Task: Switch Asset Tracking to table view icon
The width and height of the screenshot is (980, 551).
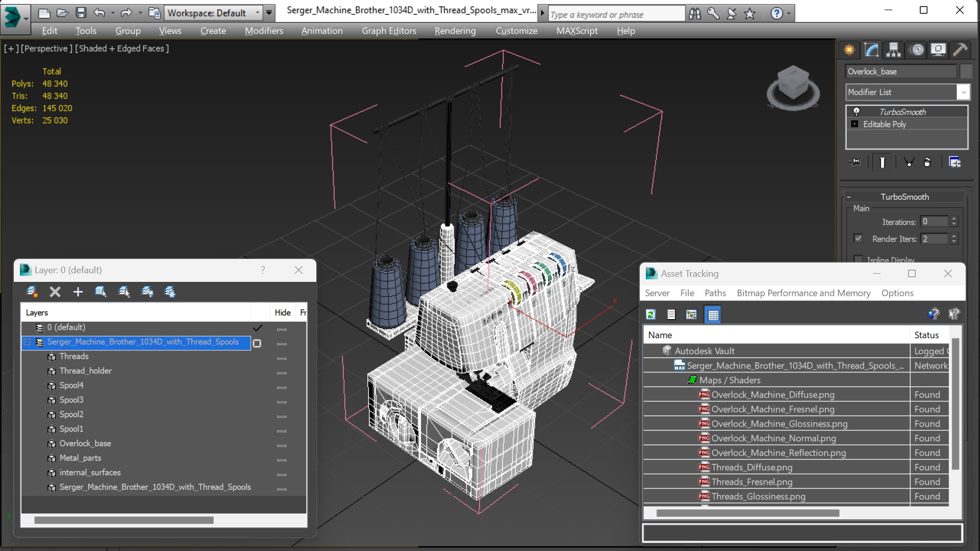Action: click(713, 314)
